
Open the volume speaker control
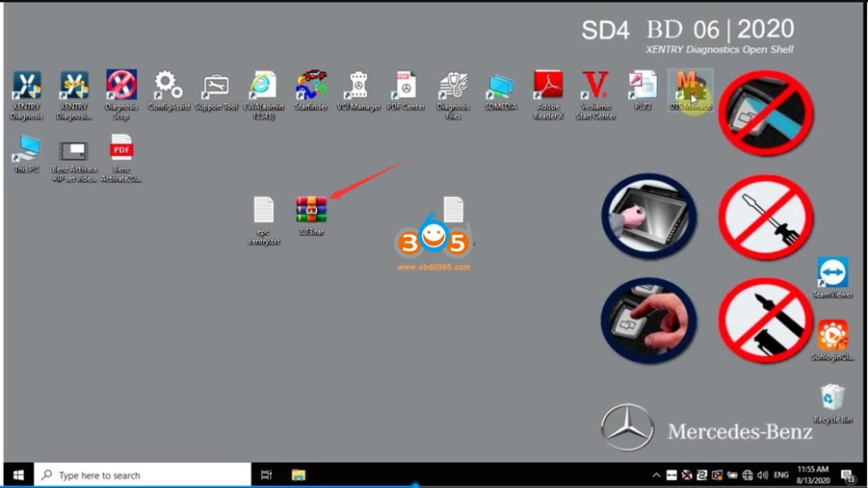[x=763, y=475]
